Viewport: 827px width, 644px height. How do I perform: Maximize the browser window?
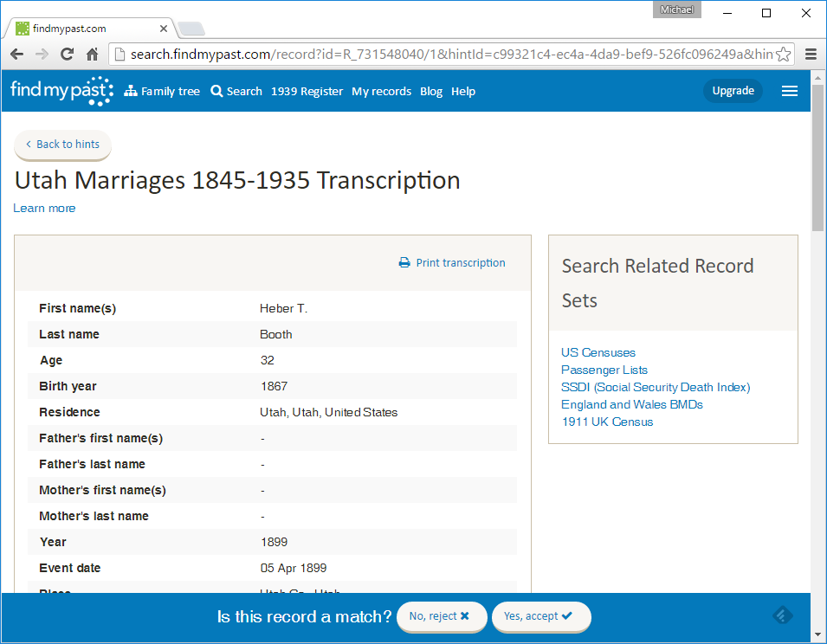tap(766, 13)
